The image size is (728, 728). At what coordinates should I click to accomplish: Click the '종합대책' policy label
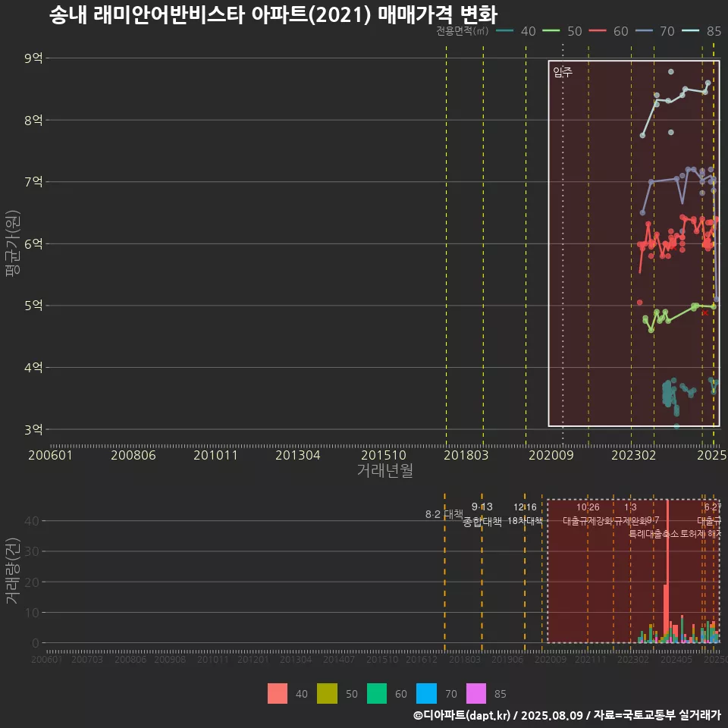(482, 522)
